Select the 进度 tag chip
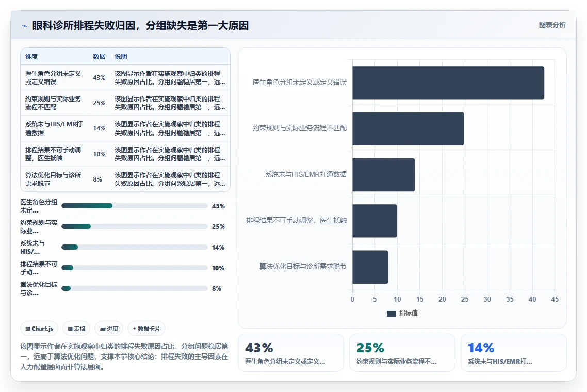This screenshot has height=392, width=587. 109,329
